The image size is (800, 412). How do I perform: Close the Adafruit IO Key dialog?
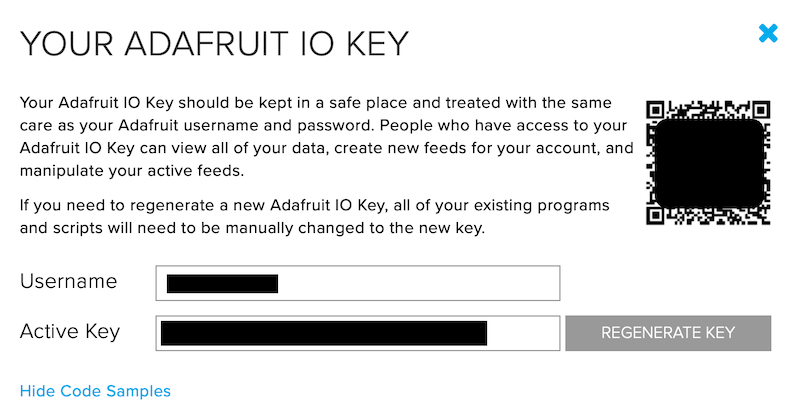pyautogui.click(x=768, y=34)
